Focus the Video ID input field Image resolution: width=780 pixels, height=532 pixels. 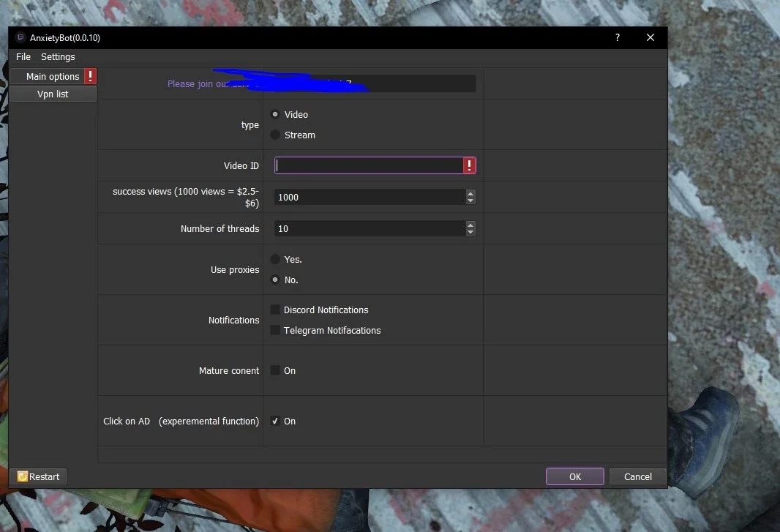(369, 165)
